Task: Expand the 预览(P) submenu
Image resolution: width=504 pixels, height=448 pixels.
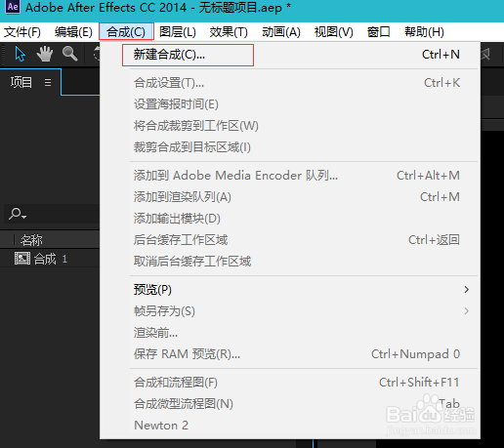Action: (290, 290)
